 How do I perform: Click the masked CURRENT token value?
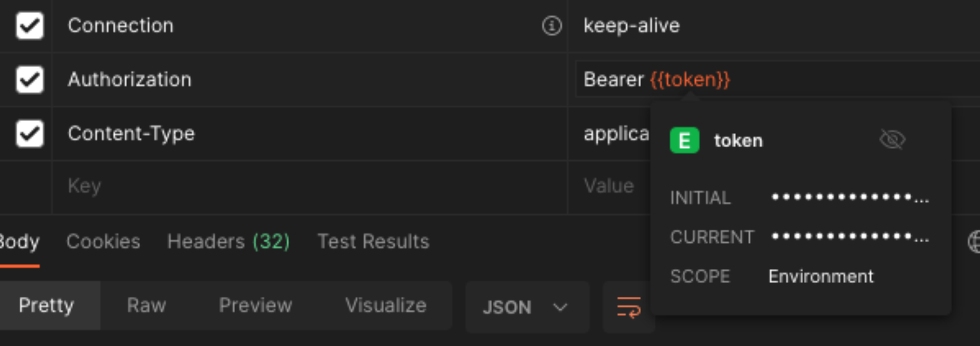pos(849,237)
